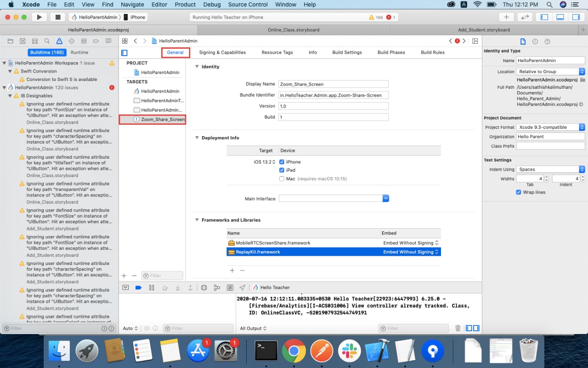Add a new target with the plus button

coord(124,276)
